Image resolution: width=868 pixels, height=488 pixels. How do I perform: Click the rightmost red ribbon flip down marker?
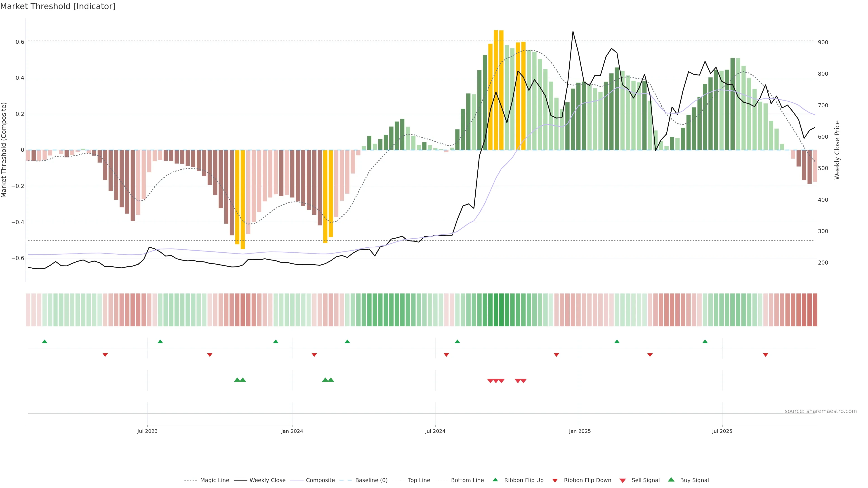[765, 355]
